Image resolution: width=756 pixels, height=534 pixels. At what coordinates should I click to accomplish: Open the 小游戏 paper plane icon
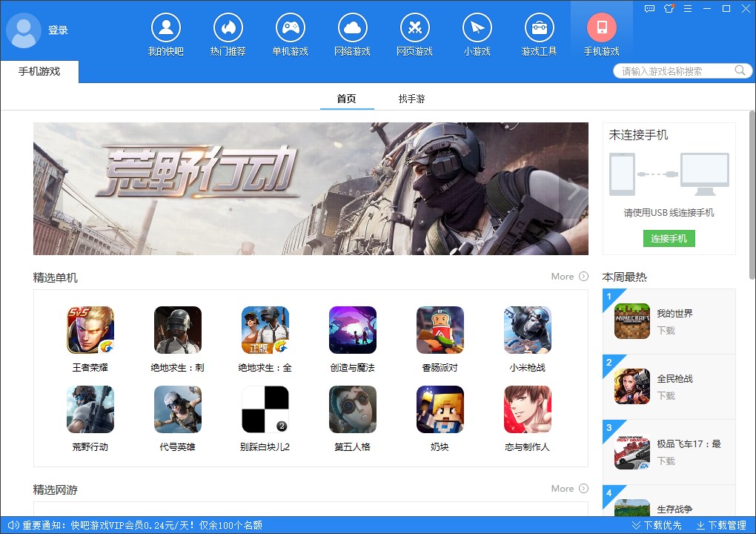pos(477,28)
